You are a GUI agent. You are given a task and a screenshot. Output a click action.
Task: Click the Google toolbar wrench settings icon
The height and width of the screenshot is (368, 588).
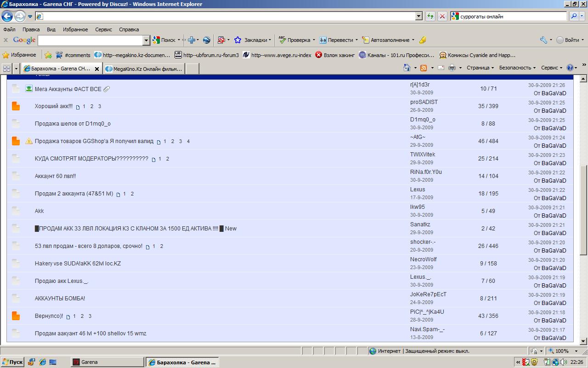pos(544,40)
